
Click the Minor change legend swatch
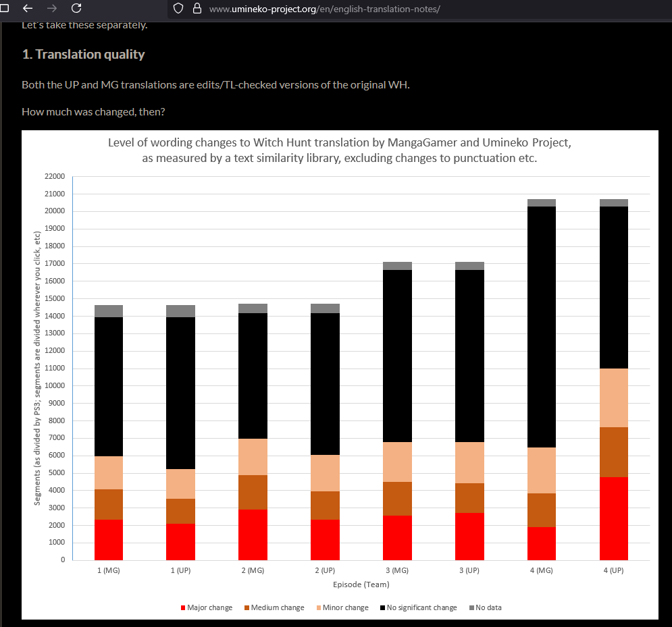click(x=318, y=607)
